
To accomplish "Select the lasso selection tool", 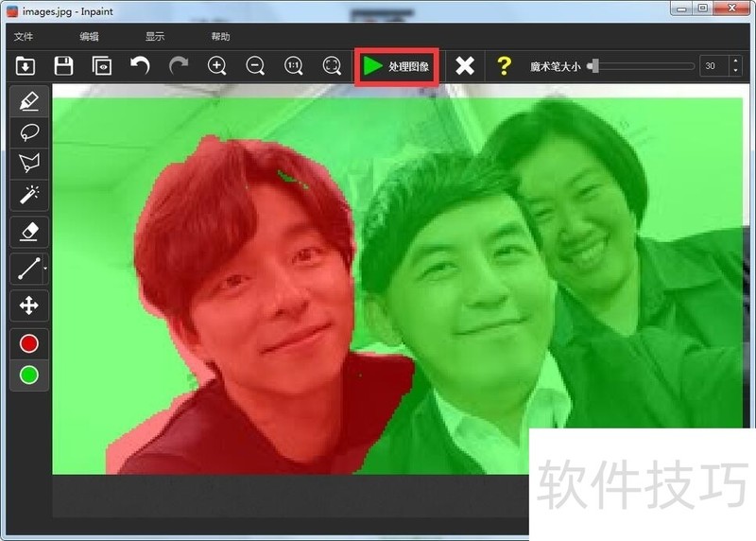I will click(29, 131).
